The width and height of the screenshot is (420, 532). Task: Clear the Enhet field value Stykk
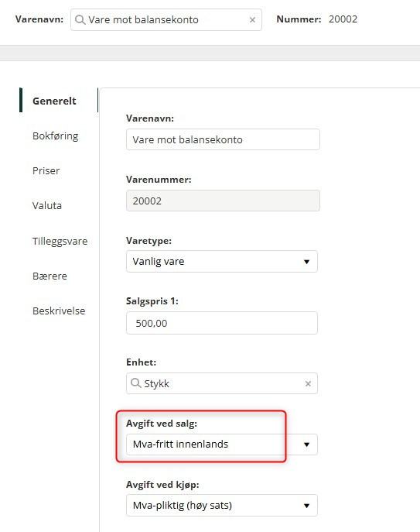click(x=308, y=384)
